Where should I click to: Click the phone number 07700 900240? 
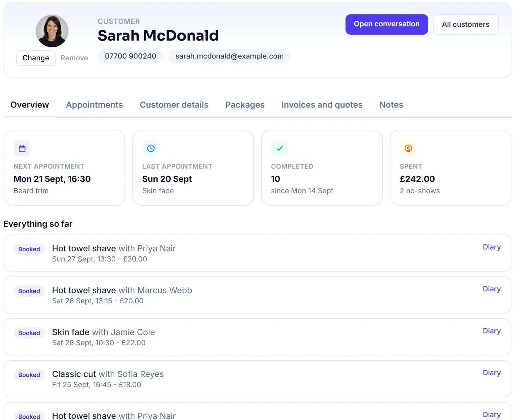[130, 56]
